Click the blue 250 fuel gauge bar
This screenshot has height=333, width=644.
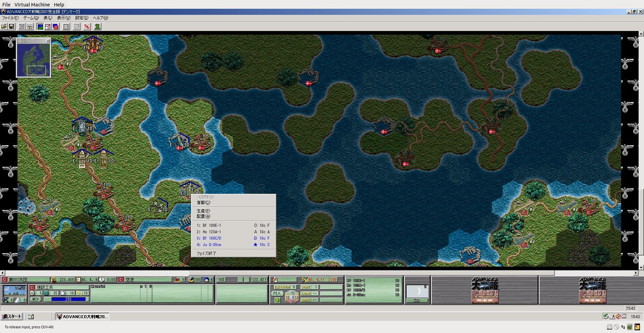(x=65, y=299)
